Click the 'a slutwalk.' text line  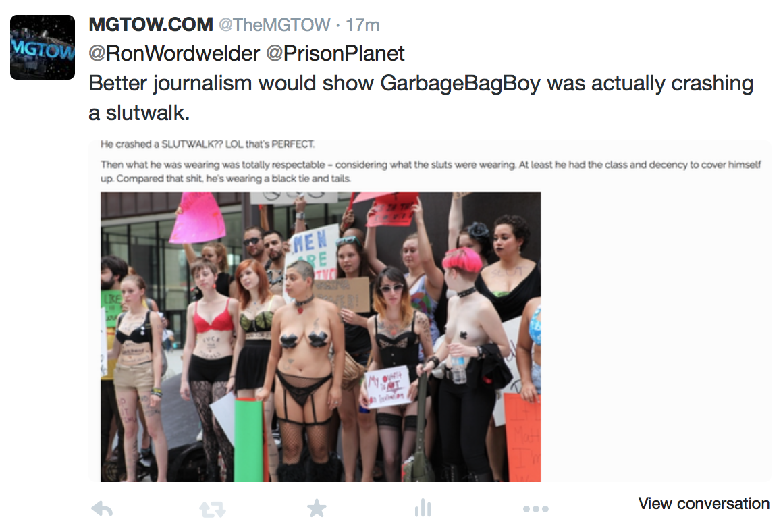139,113
